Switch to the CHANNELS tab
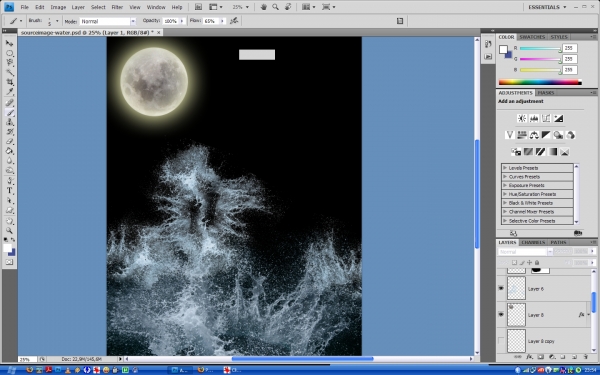This screenshot has height=375, width=600. click(x=533, y=242)
